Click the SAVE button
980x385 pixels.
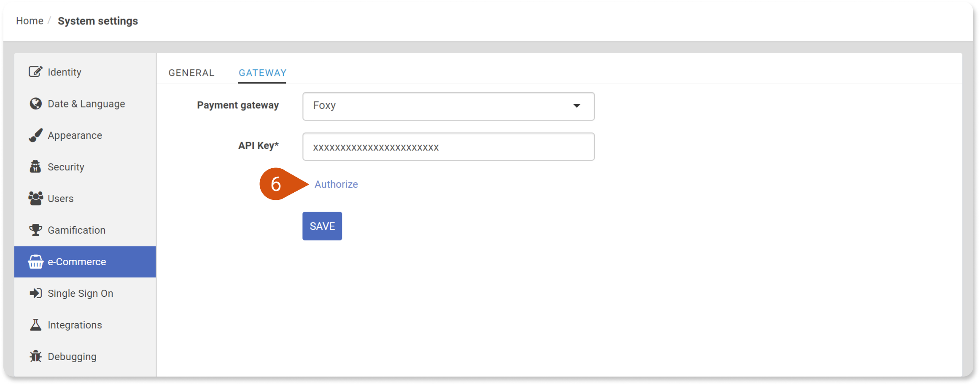pyautogui.click(x=322, y=226)
